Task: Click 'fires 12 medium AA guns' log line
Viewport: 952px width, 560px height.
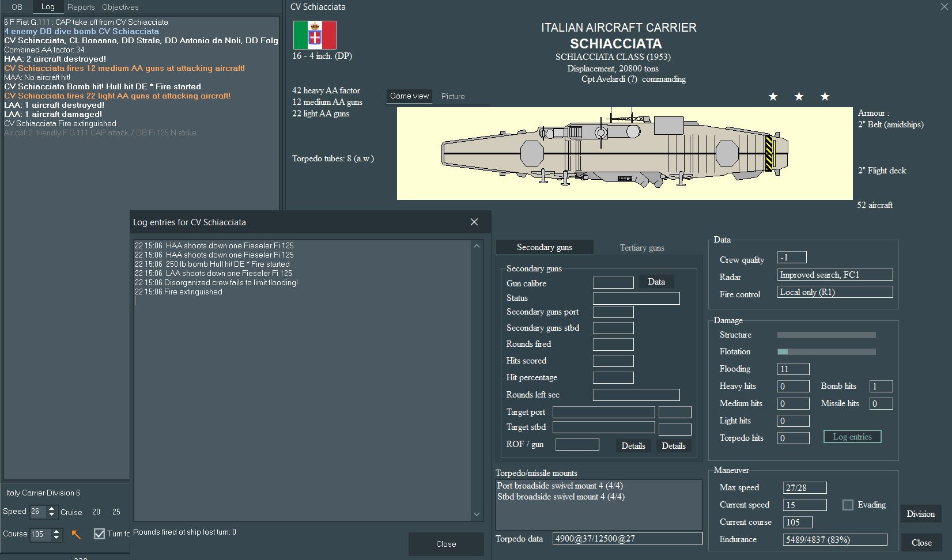Action: 124,68
